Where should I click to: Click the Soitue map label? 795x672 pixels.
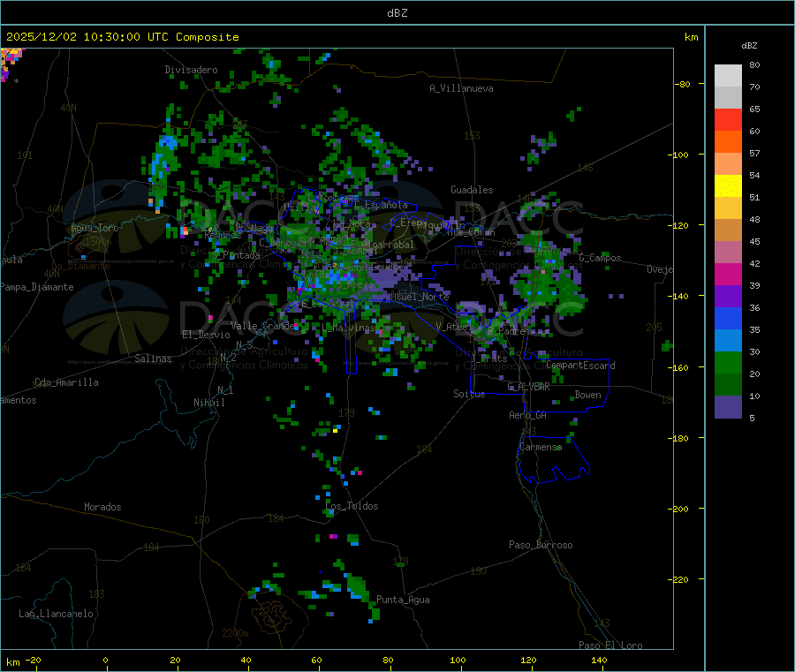tap(469, 394)
